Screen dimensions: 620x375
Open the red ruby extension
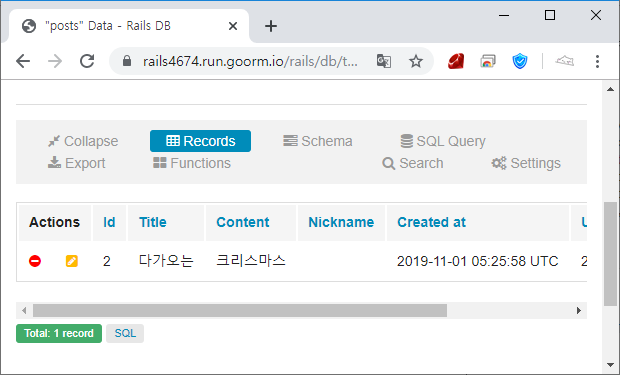(456, 61)
